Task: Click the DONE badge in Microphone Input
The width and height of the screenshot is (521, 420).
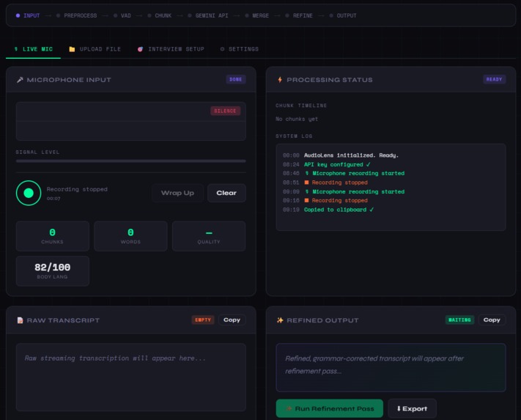Action: point(235,79)
